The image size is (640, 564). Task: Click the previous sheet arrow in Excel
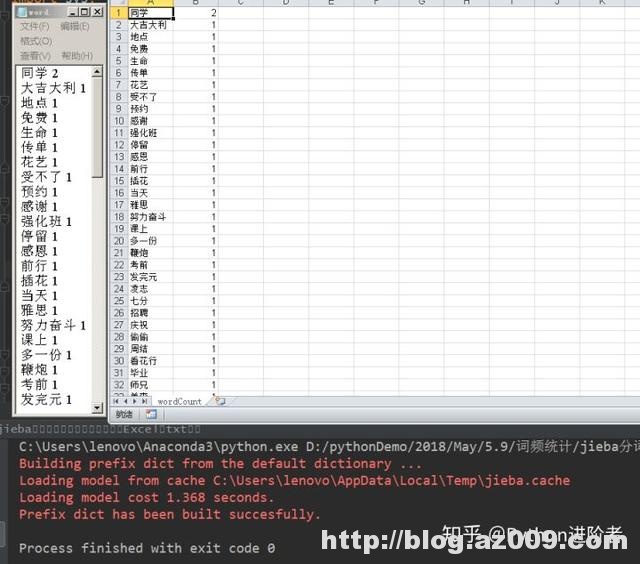125,402
